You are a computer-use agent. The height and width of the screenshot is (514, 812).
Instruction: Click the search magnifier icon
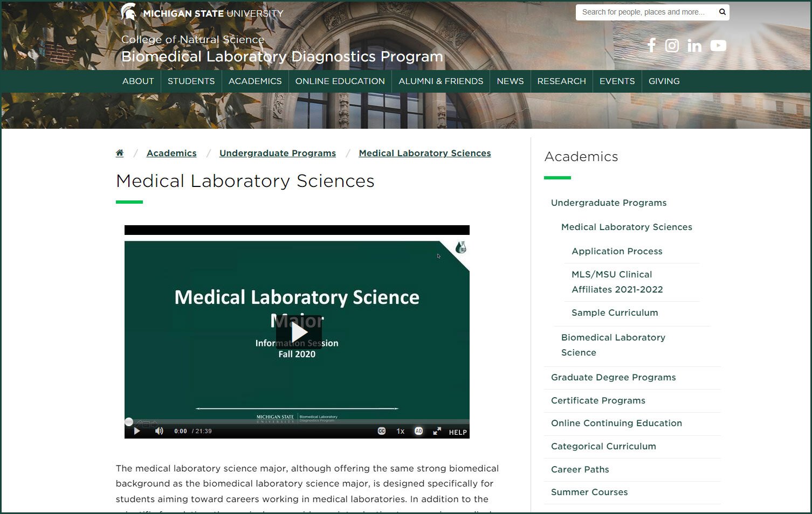point(722,12)
